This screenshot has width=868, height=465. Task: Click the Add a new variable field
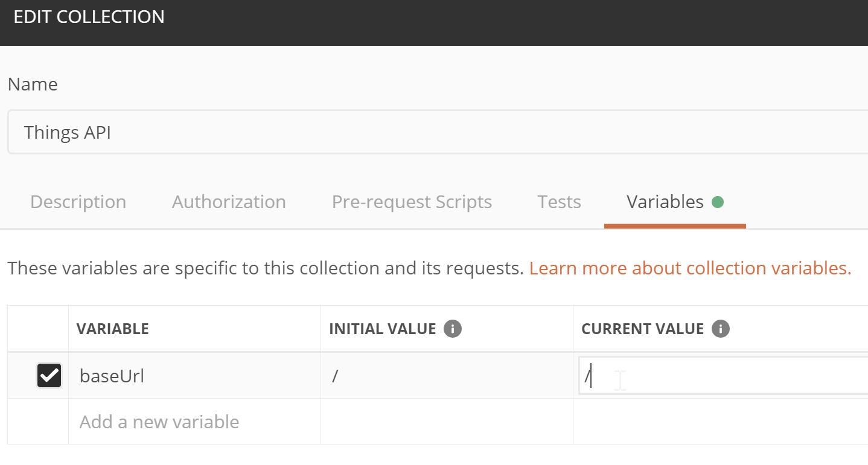[159, 422]
